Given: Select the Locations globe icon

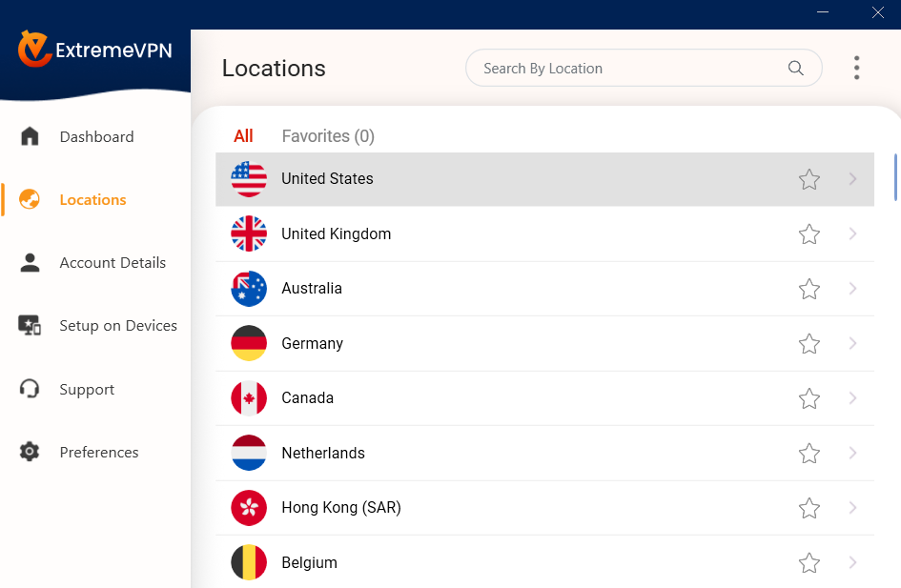Looking at the screenshot, I should (30, 199).
